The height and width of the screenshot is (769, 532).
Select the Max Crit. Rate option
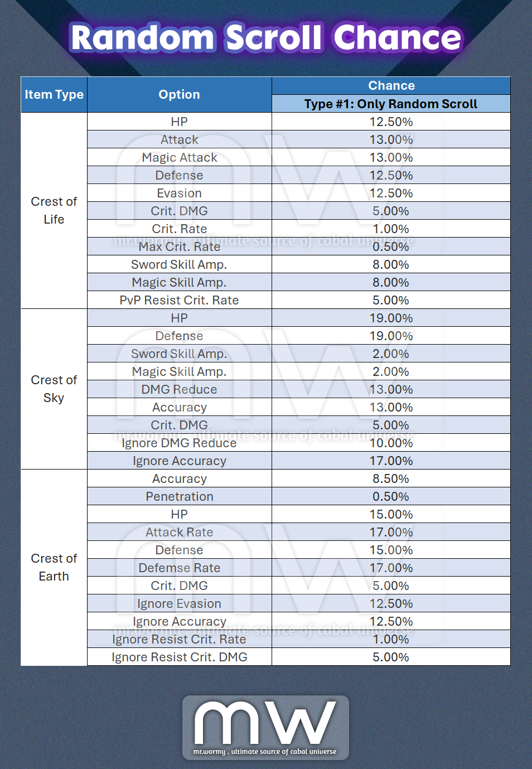[179, 246]
